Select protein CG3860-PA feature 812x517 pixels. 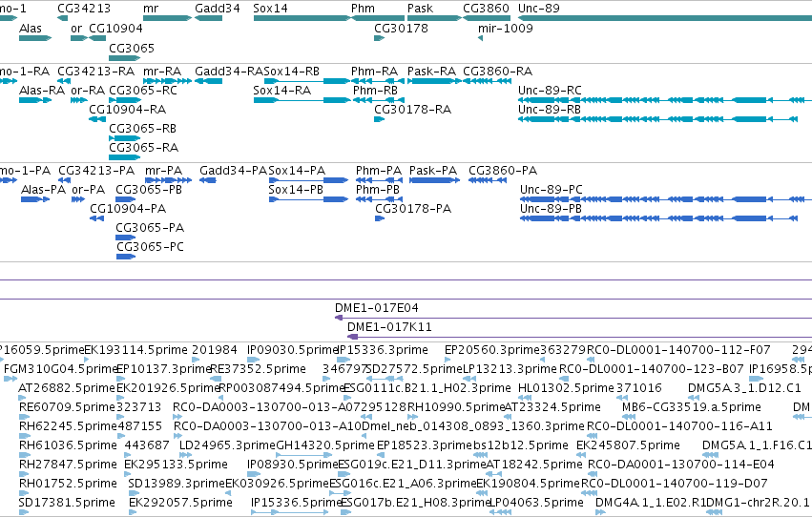point(488,180)
